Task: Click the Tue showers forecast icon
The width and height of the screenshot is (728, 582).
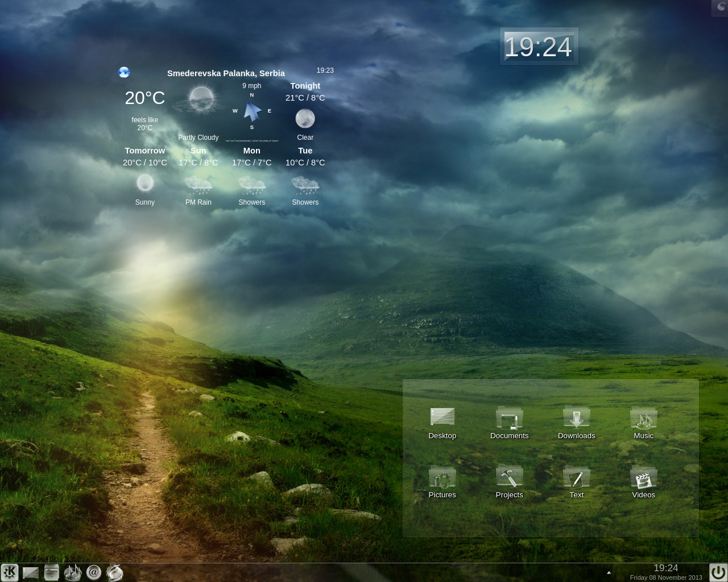Action: pos(305,184)
